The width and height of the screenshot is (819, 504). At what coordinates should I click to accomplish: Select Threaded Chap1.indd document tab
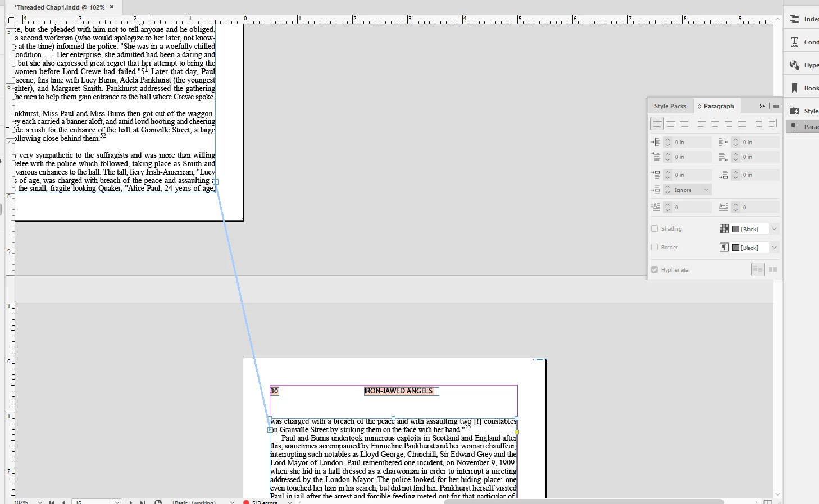point(59,7)
